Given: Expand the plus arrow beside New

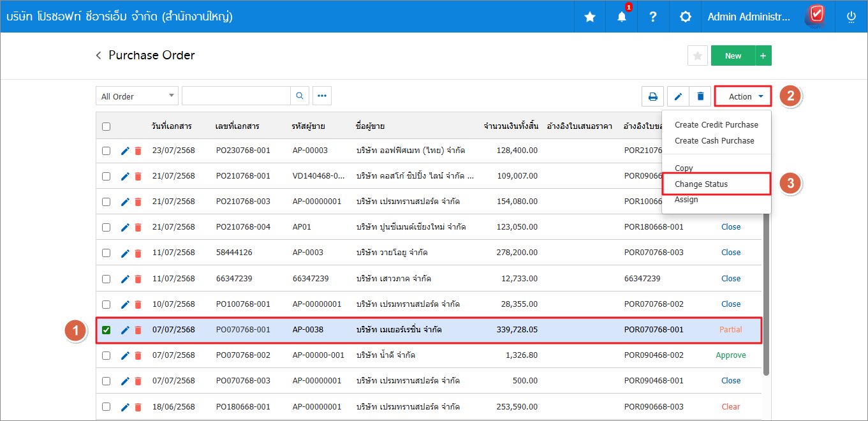Looking at the screenshot, I should click(763, 55).
